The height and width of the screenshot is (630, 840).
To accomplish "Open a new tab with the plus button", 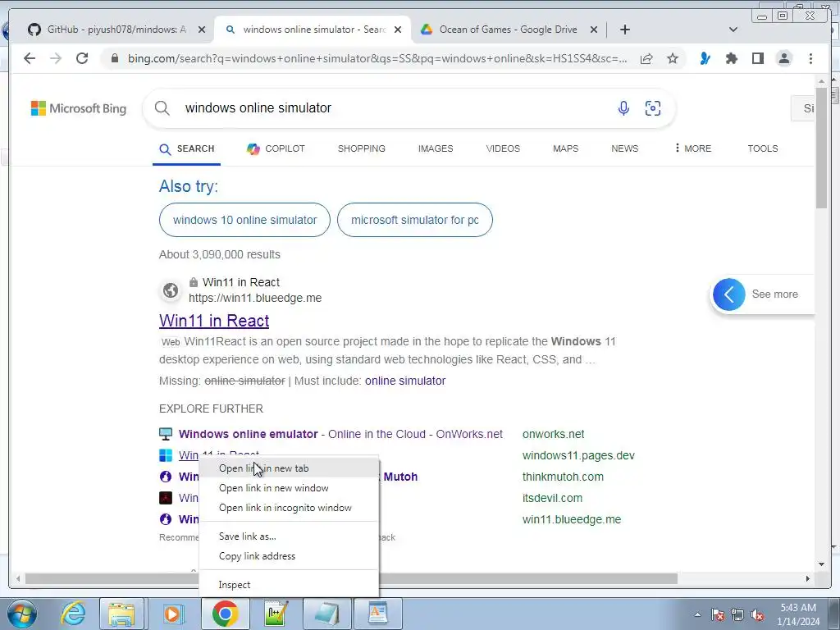I will point(624,30).
